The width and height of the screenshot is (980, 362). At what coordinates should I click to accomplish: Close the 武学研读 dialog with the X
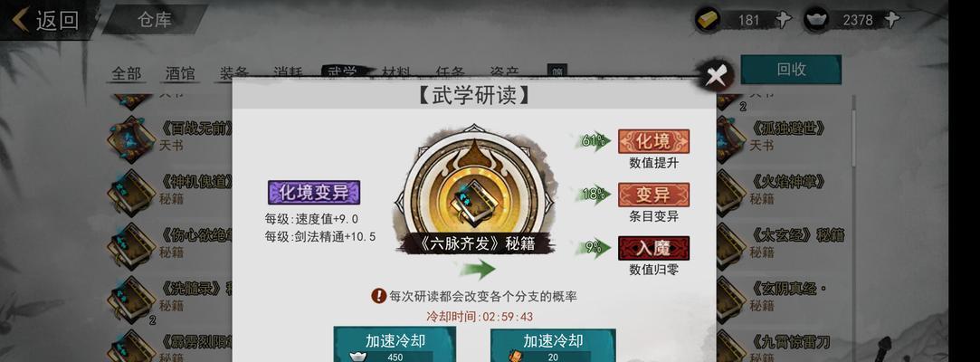(714, 76)
